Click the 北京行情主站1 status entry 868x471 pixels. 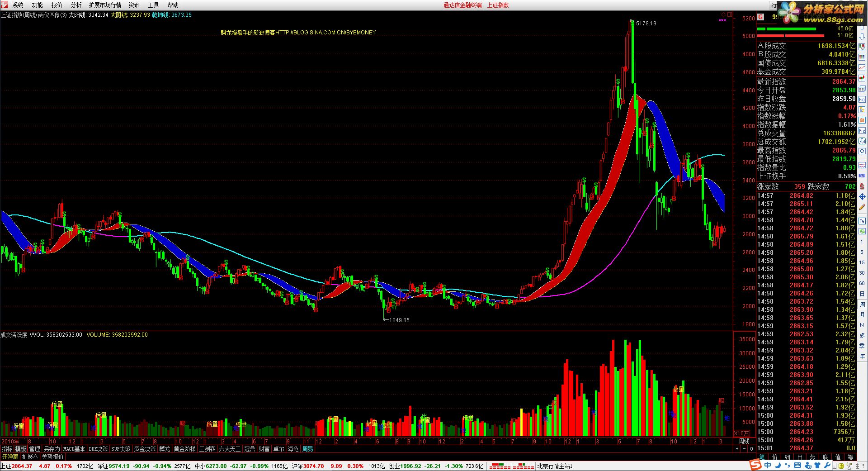tap(555, 466)
